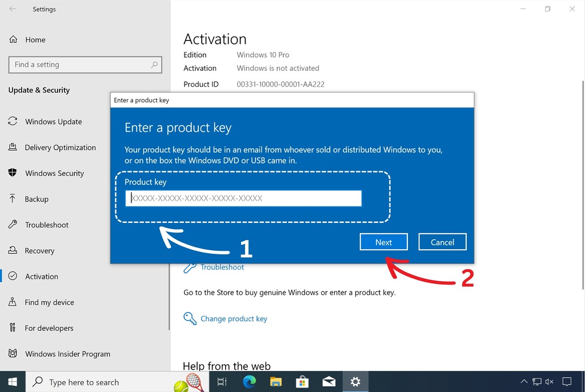This screenshot has width=585, height=392.
Task: Click the For developers tools icon
Action: (13, 327)
